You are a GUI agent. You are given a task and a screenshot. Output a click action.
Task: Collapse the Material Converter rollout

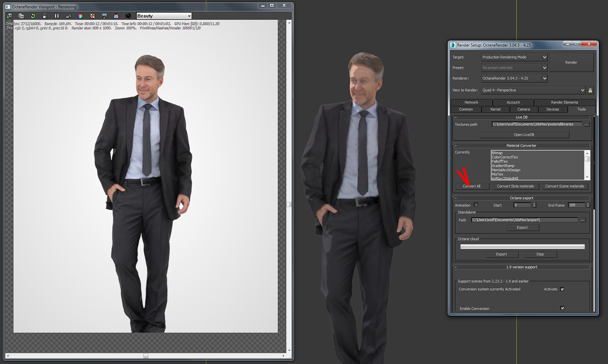click(521, 145)
